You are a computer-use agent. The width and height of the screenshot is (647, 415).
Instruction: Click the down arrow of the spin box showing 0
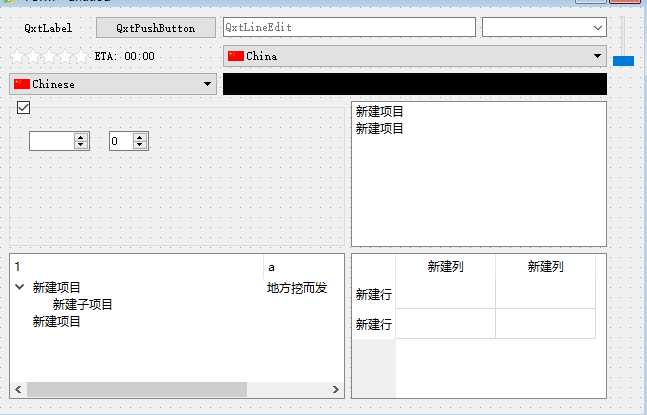[140, 145]
